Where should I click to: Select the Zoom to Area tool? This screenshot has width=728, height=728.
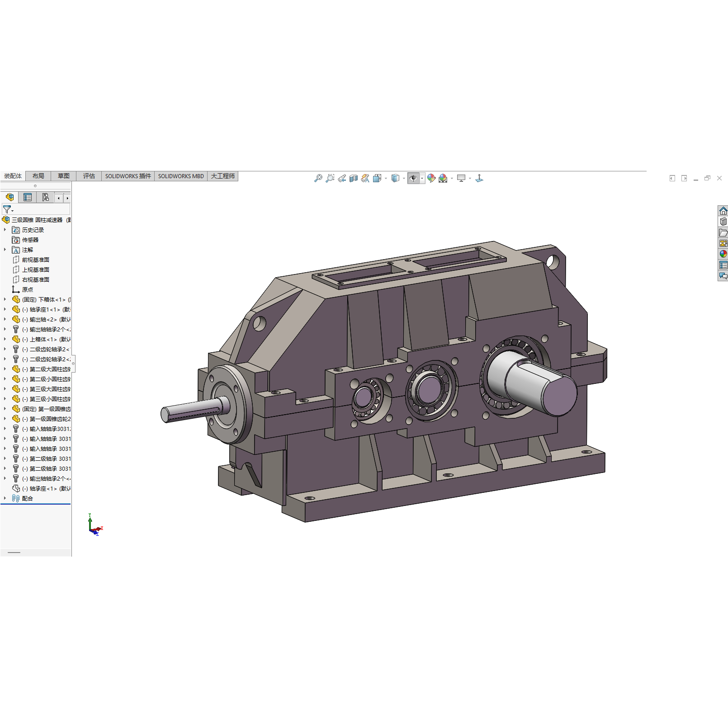(330, 178)
